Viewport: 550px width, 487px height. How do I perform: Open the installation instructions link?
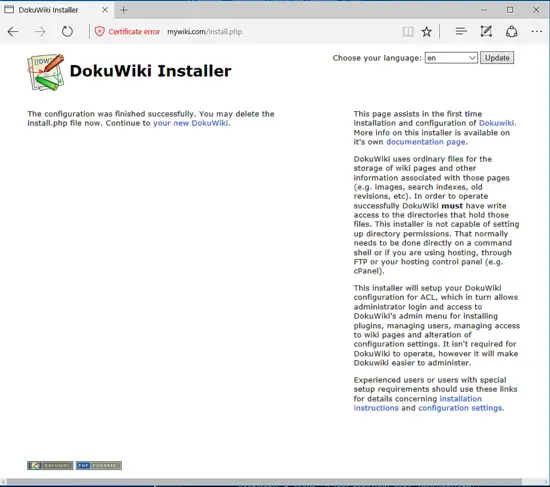(417, 403)
